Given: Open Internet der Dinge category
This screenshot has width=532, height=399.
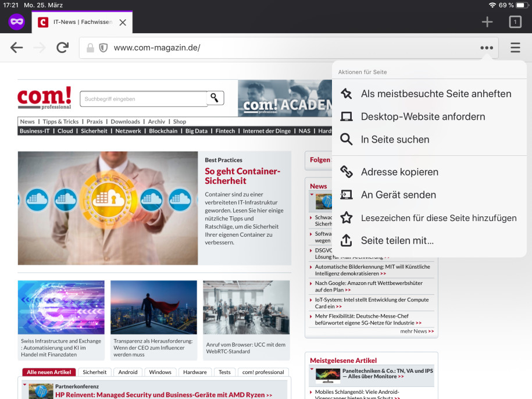Looking at the screenshot, I should pyautogui.click(x=267, y=131).
